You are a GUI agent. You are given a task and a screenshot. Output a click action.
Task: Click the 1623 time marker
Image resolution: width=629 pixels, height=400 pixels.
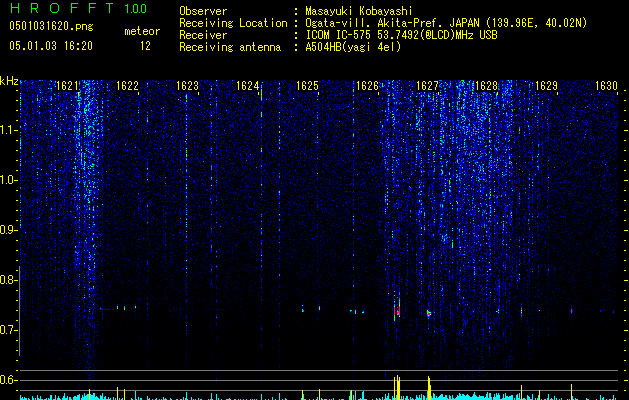187,86
